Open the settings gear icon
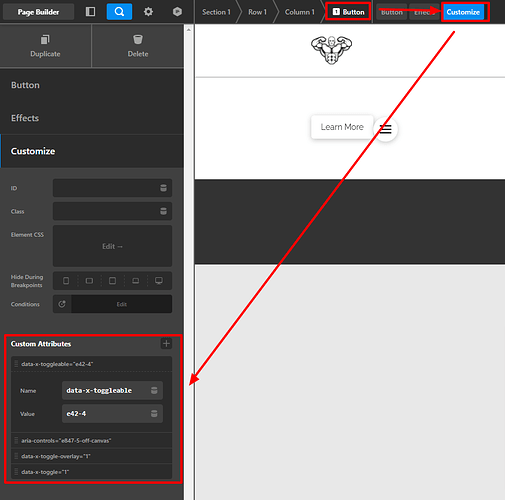505x500 pixels. (148, 12)
